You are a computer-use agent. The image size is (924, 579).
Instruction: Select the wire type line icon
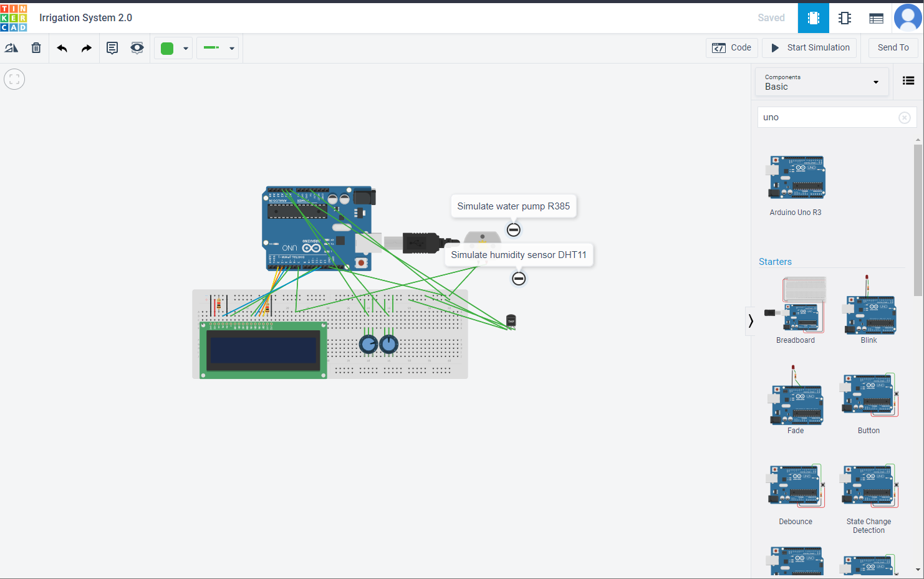pos(211,48)
